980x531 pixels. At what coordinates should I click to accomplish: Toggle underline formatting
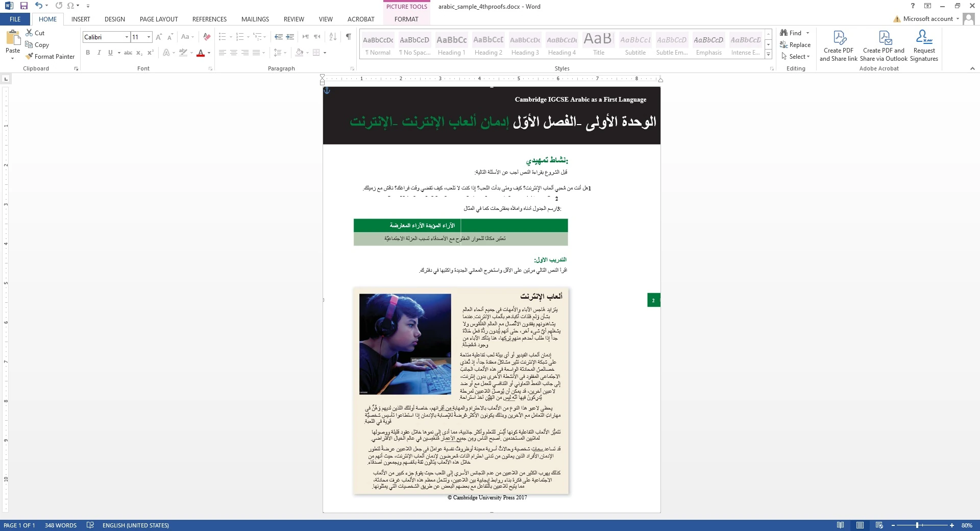point(110,53)
